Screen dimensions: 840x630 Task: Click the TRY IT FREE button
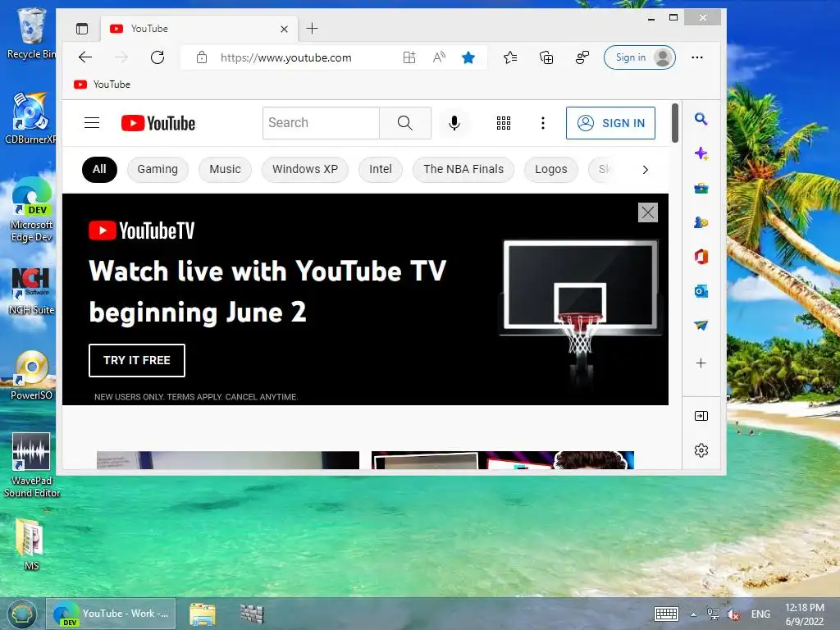pos(137,361)
